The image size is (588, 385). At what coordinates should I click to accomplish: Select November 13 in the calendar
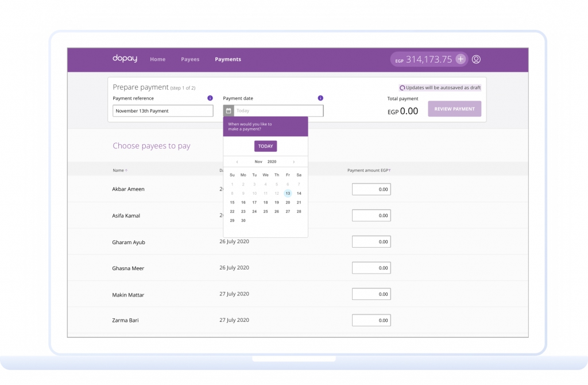point(288,193)
